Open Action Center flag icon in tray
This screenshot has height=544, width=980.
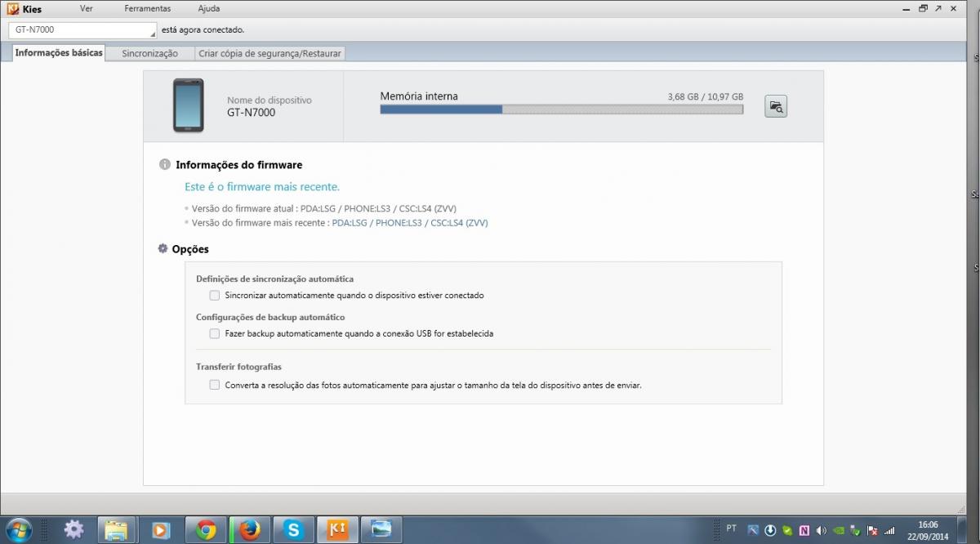pyautogui.click(x=872, y=530)
